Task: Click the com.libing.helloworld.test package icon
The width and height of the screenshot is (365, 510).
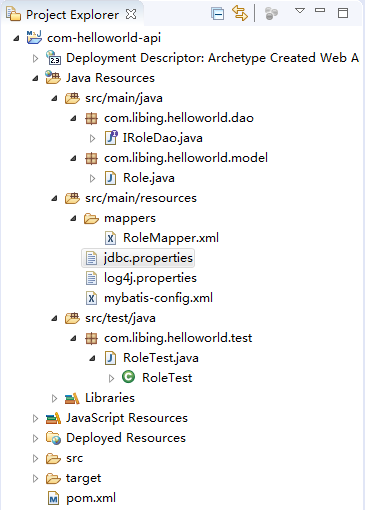Action: click(x=91, y=338)
